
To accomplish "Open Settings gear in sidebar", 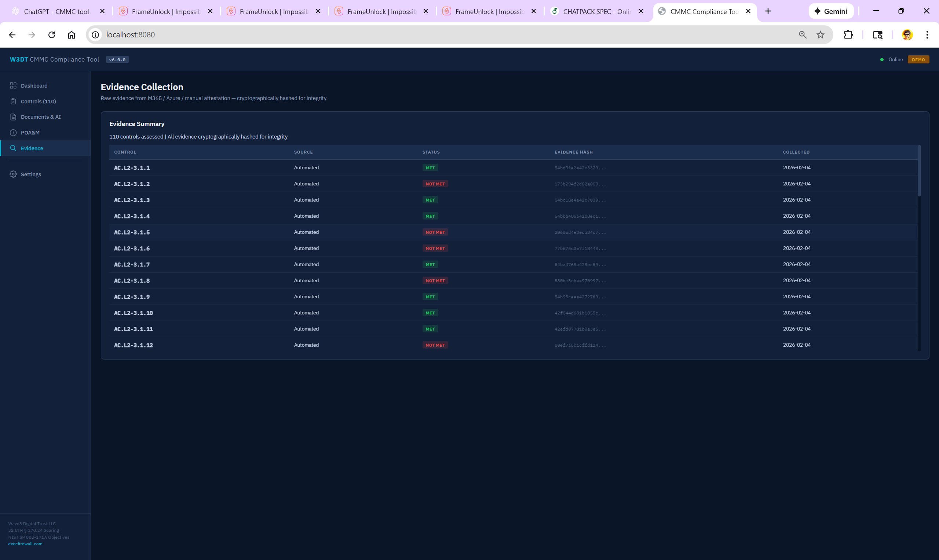I will [x=13, y=174].
